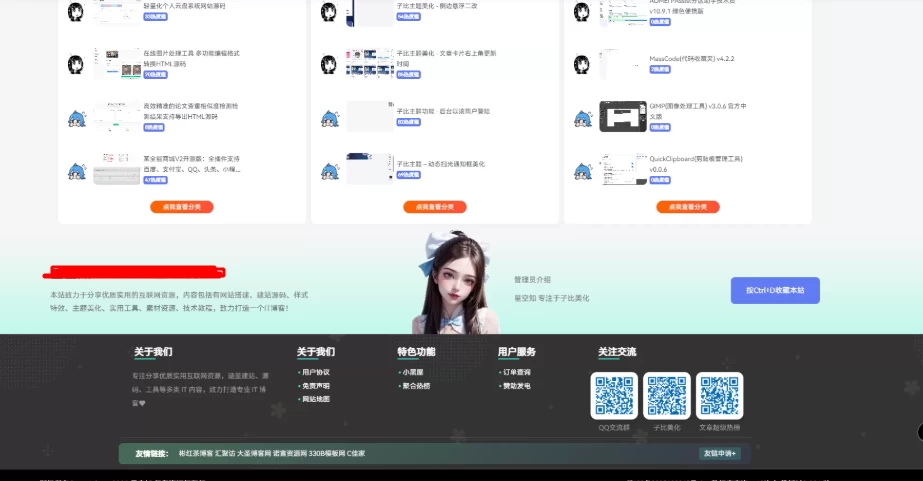
Task: Click author avatar beside the 在线图片处理工具 post
Action: (75, 64)
